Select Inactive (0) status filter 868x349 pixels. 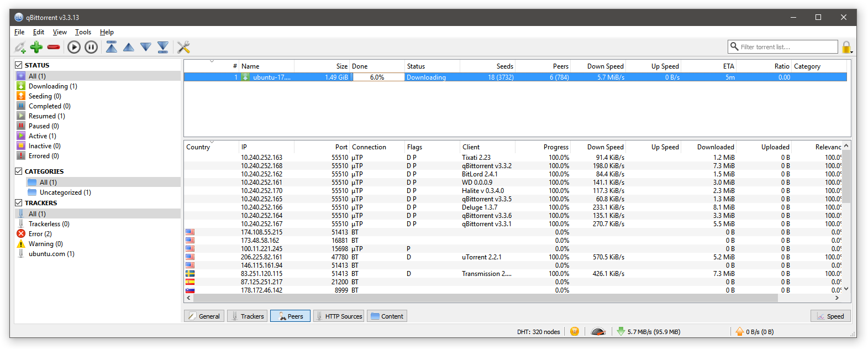click(x=98, y=145)
